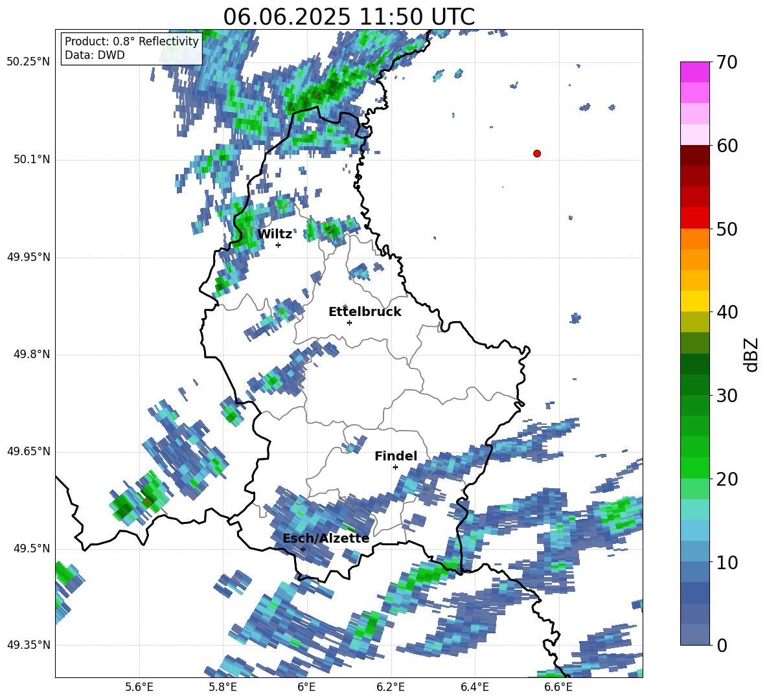Click the Ettelbruck city label
This screenshot has height=700, width=767.
coord(365,312)
